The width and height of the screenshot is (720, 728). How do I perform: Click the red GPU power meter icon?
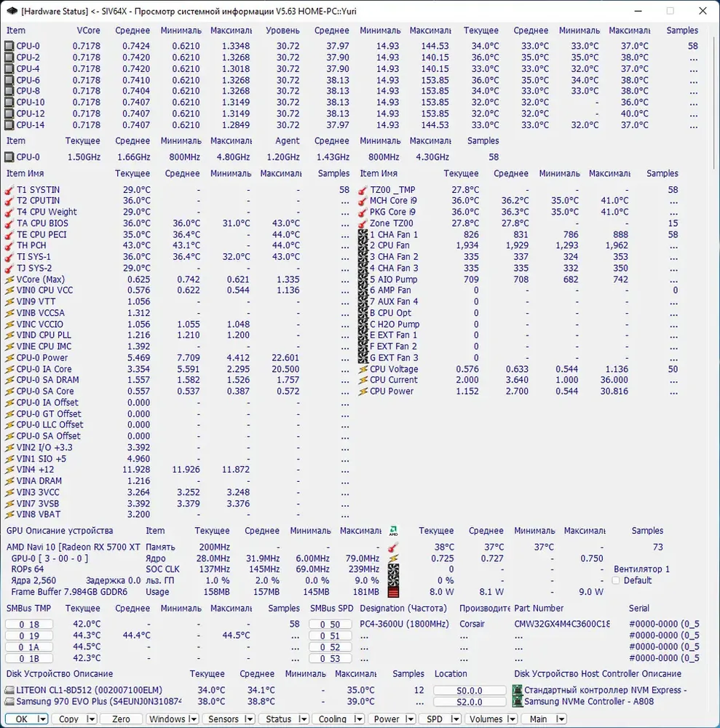[393, 592]
